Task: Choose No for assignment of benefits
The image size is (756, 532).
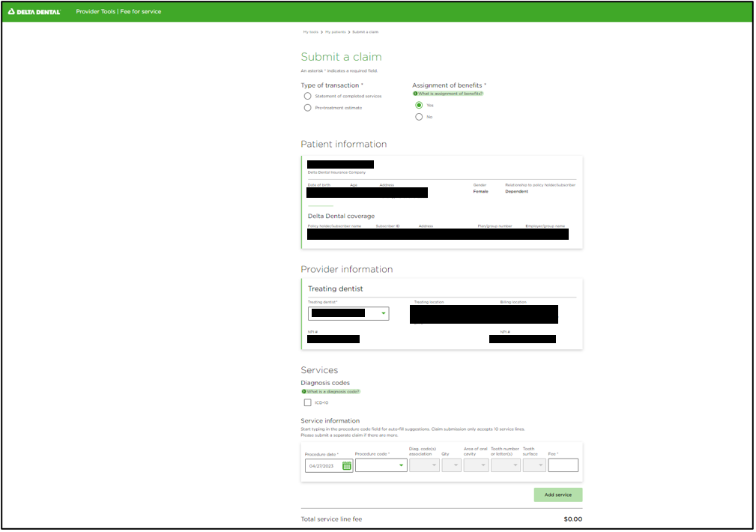Action: point(419,117)
